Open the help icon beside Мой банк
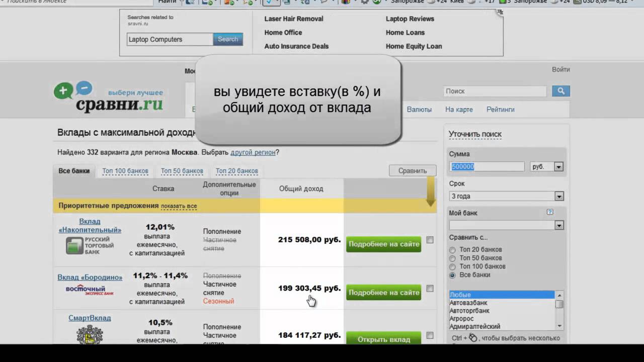Image resolution: width=644 pixels, height=362 pixels. coord(550,212)
